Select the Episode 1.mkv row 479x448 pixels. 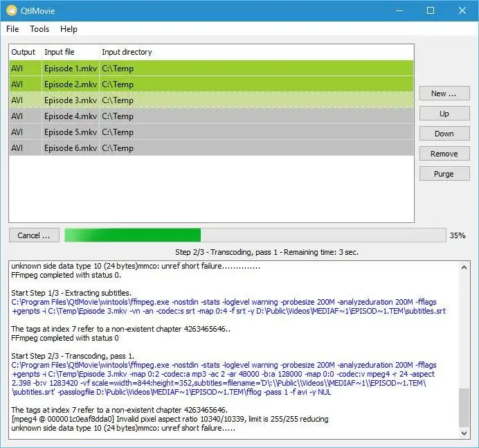(x=211, y=69)
